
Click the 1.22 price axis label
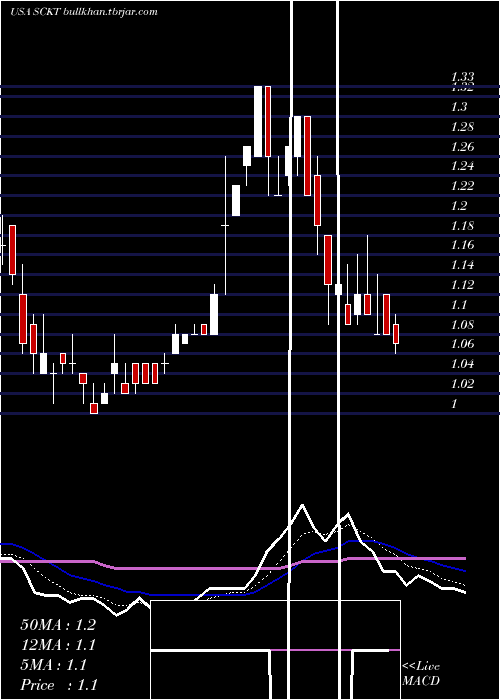(x=462, y=186)
